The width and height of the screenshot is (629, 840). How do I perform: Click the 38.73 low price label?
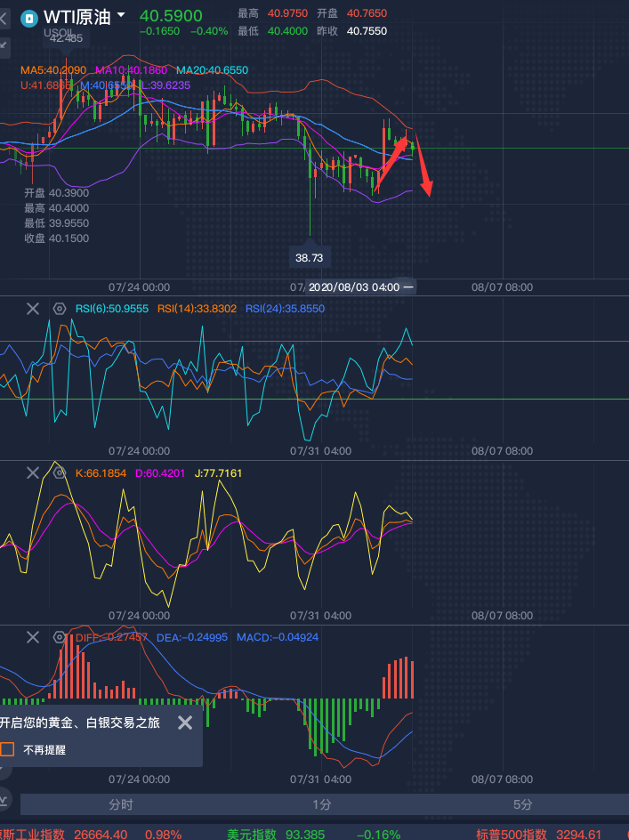[x=309, y=258]
